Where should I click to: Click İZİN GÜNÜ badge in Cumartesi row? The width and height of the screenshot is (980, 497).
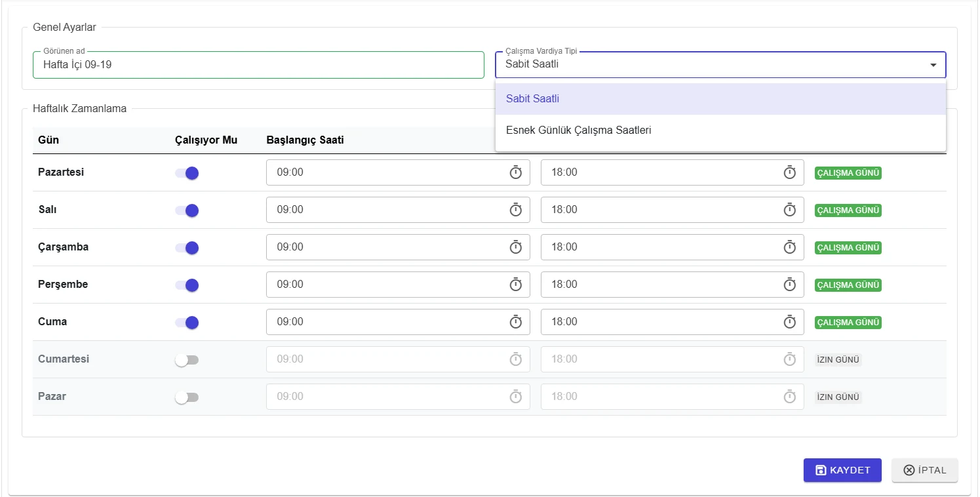pyautogui.click(x=838, y=360)
